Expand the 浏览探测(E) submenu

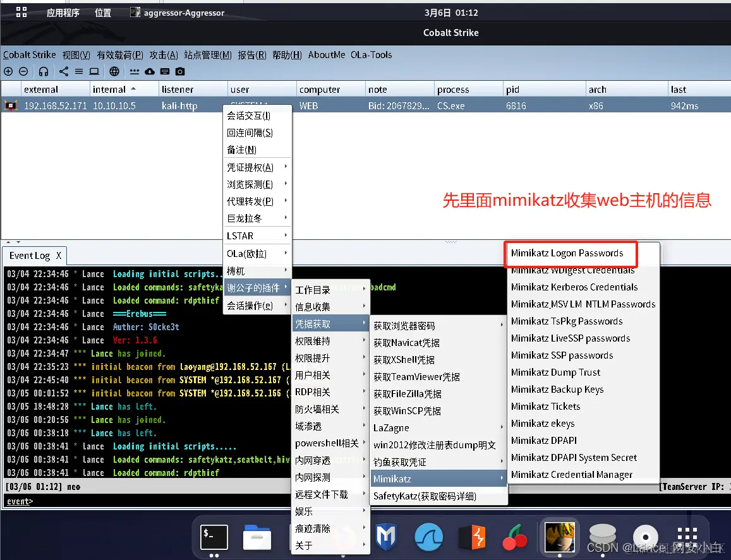[x=257, y=184]
